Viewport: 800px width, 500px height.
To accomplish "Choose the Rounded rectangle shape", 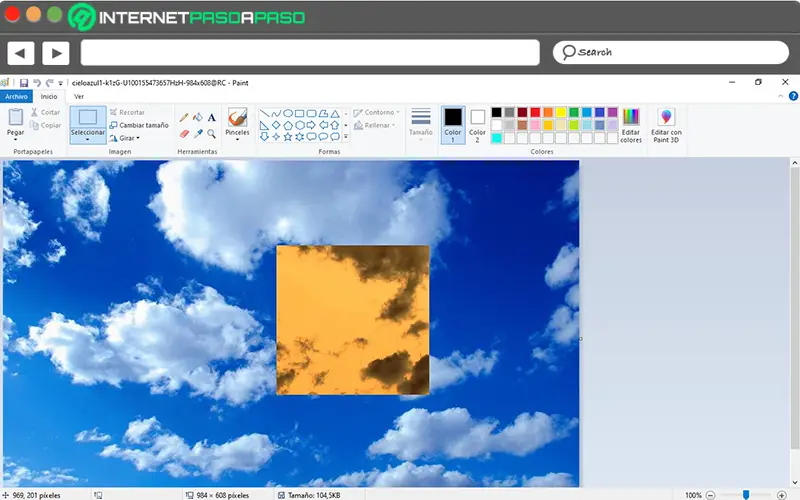I will 311,113.
